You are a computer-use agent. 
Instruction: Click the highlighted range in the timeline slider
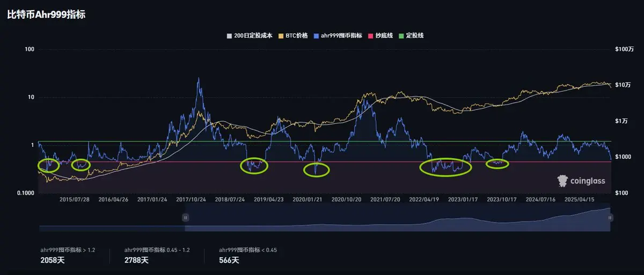click(398, 219)
